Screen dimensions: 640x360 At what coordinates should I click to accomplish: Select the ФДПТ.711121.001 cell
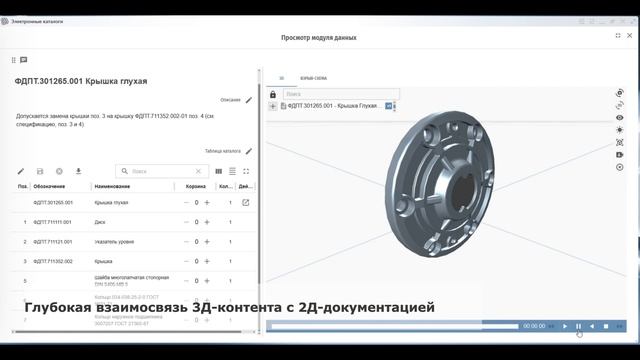tap(53, 242)
